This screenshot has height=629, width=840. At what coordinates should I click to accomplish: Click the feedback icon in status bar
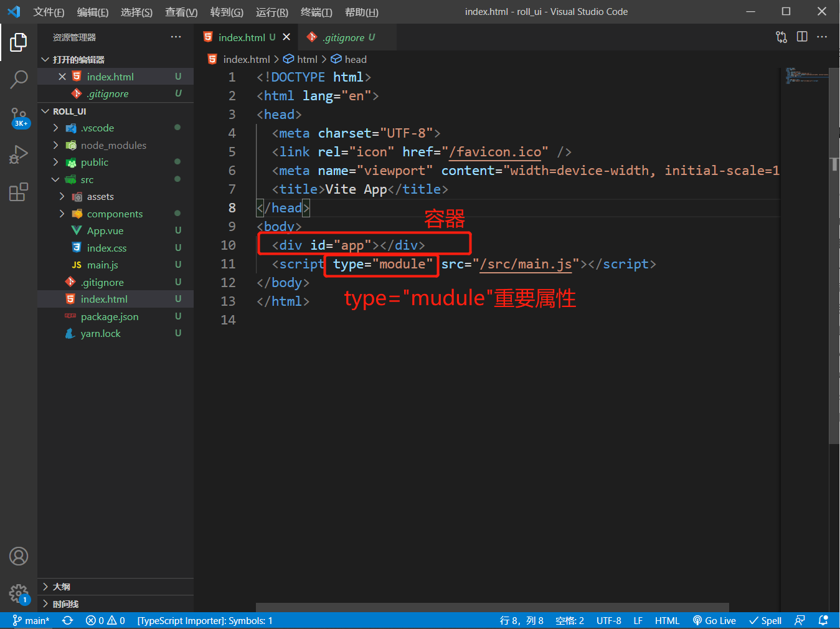[800, 620]
